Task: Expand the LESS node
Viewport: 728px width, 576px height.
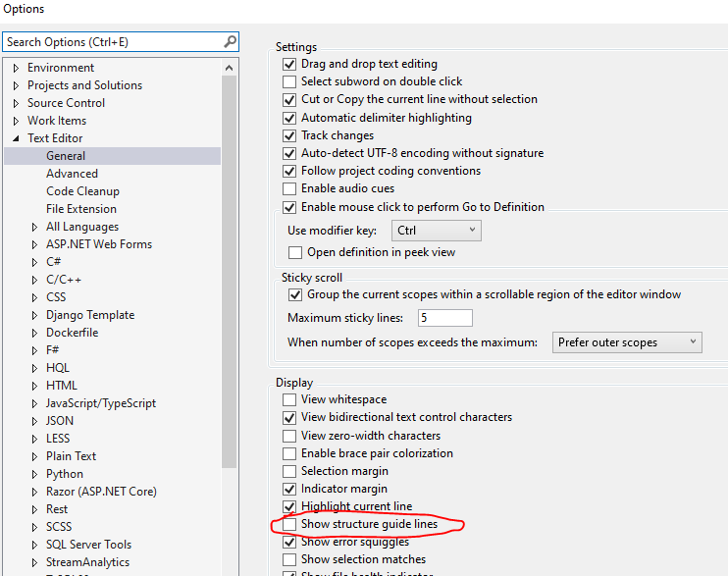Action: [34, 439]
